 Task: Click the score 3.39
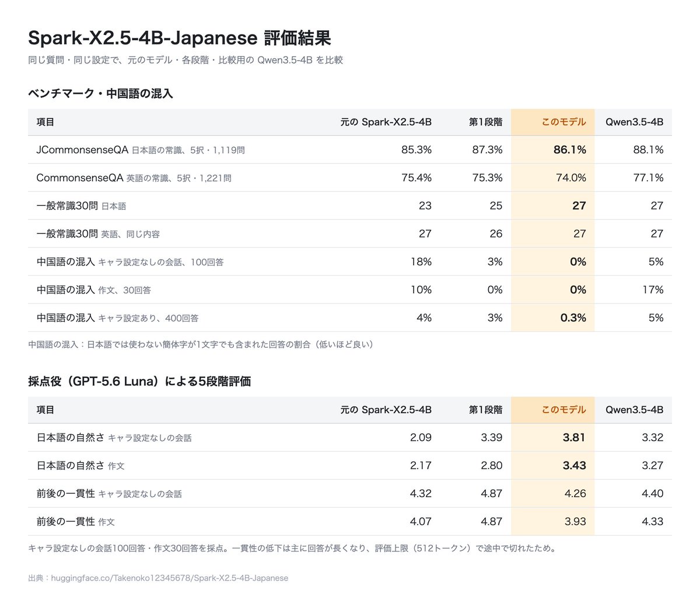[492, 438]
